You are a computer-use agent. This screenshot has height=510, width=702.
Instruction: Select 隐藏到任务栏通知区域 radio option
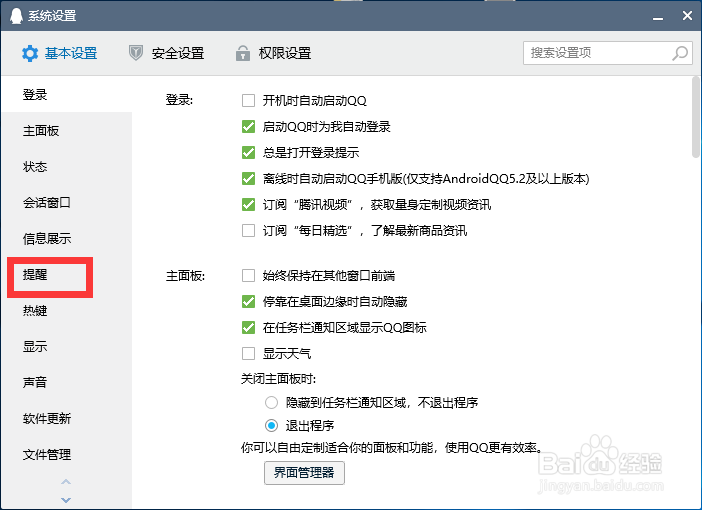coord(271,402)
